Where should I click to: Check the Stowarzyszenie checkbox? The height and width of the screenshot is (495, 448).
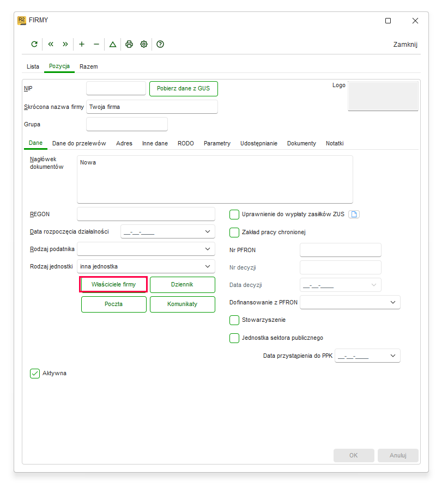pyautogui.click(x=234, y=320)
